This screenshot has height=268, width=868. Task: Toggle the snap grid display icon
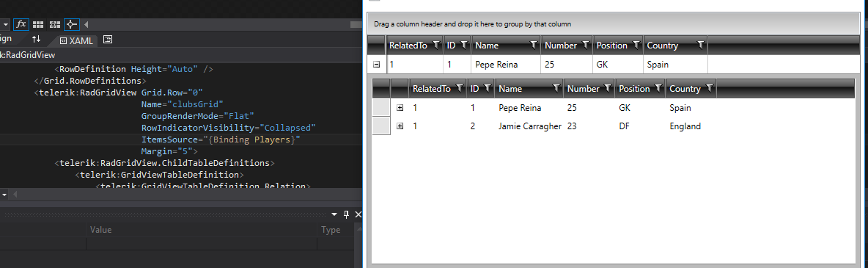38,24
